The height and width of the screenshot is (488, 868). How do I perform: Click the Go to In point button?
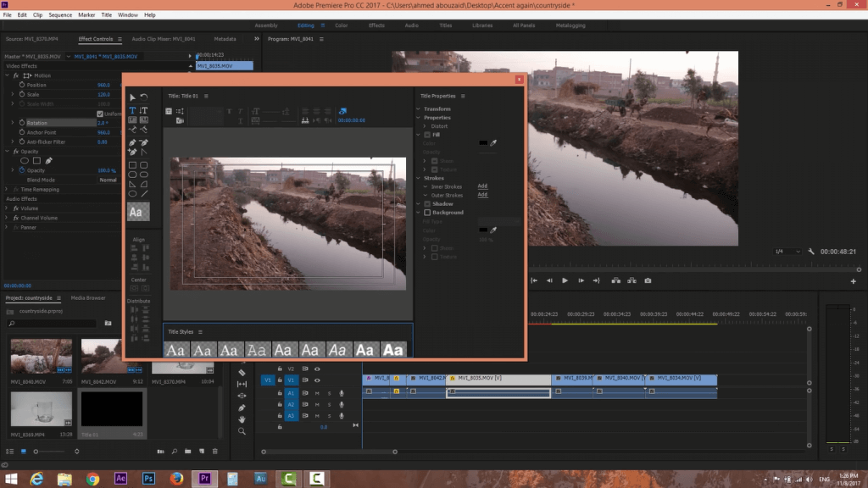click(534, 280)
